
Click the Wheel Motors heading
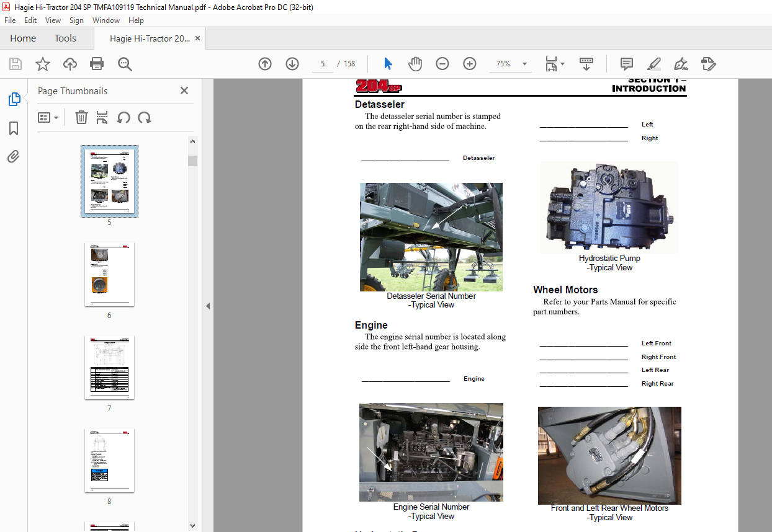click(565, 290)
